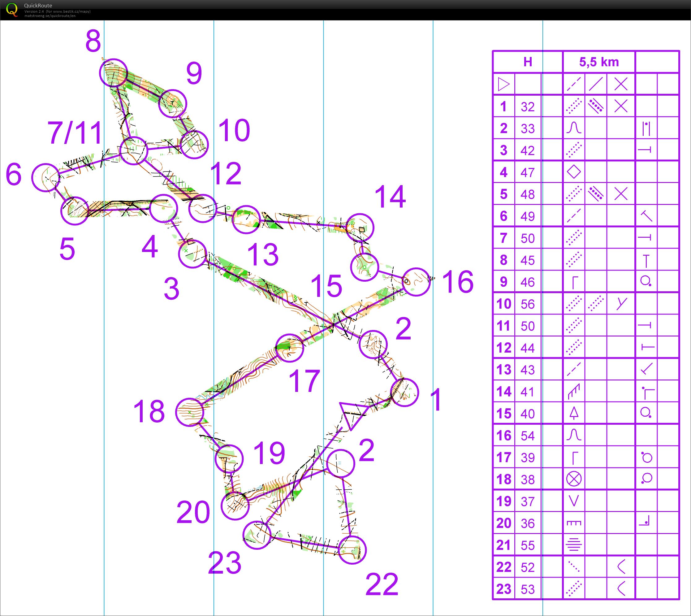Click the staircase symbol in row 14
Viewport: 691px width, 616px height.
click(574, 392)
